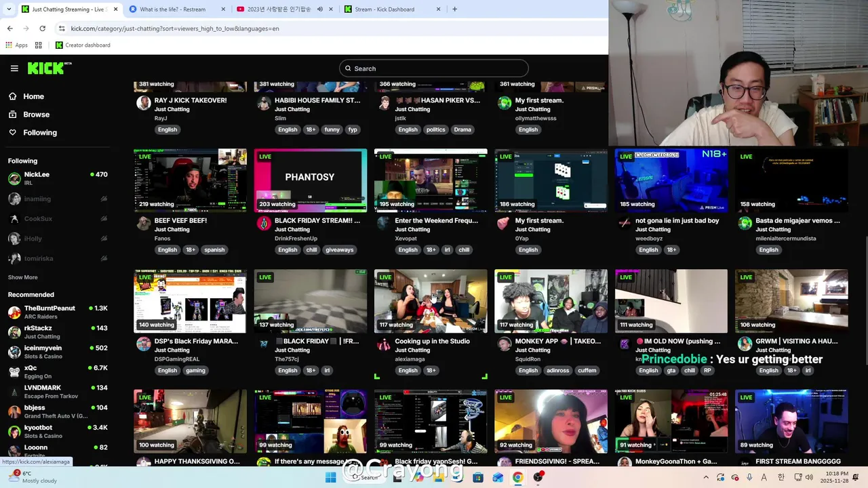This screenshot has width=868, height=488.
Task: Launch Chrome from the taskbar
Action: click(517, 477)
